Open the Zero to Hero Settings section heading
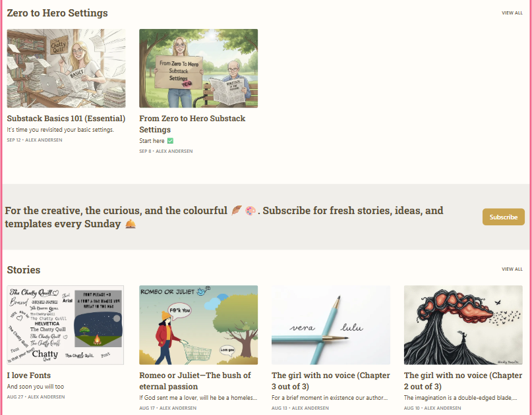 [x=57, y=13]
